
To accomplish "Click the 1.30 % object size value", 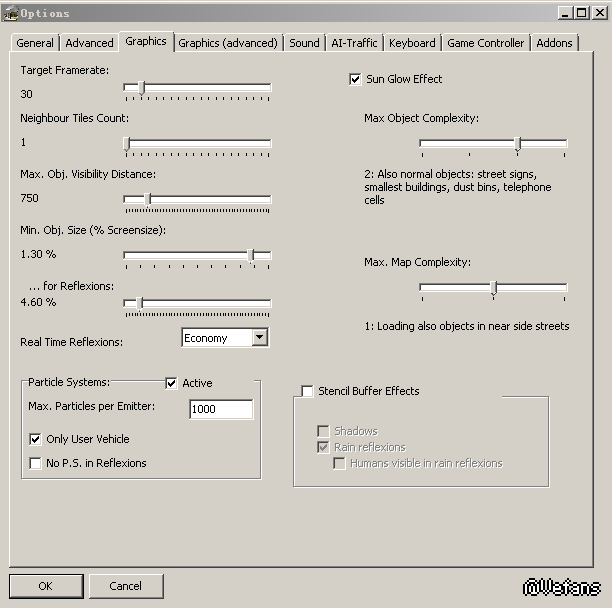I will [x=38, y=254].
